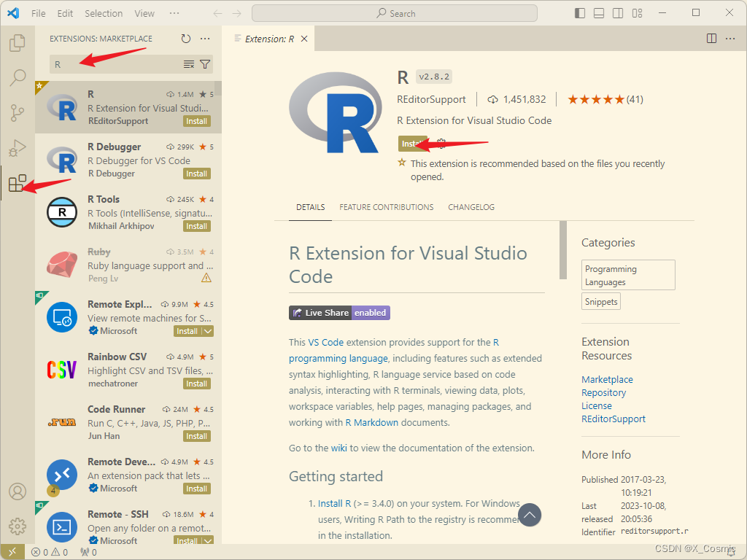Click the title bar Search command center

coord(395,13)
